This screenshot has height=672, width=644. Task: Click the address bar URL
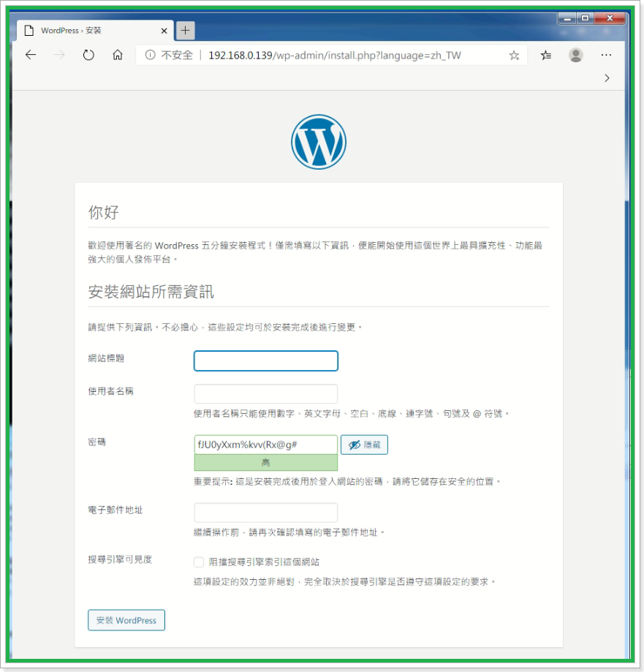coord(334,56)
